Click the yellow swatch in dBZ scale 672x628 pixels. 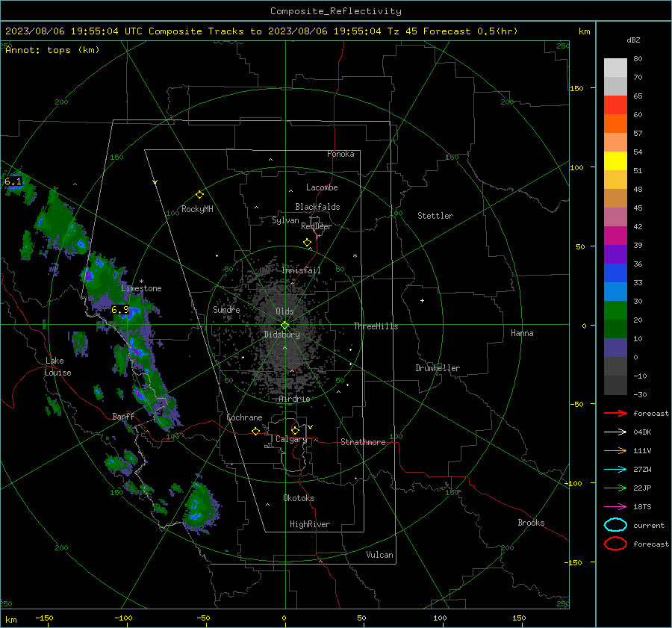tap(615, 161)
